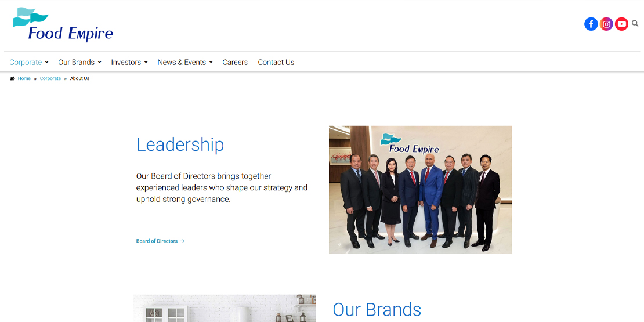Click the Food Empire logo
Image resolution: width=644 pixels, height=322 pixels.
pos(63,24)
